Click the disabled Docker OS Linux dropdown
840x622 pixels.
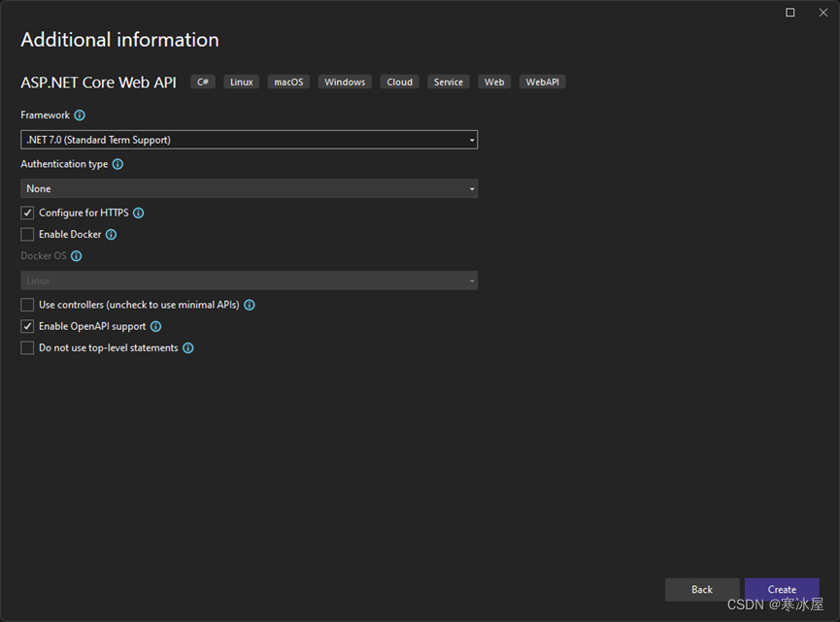(x=250, y=280)
